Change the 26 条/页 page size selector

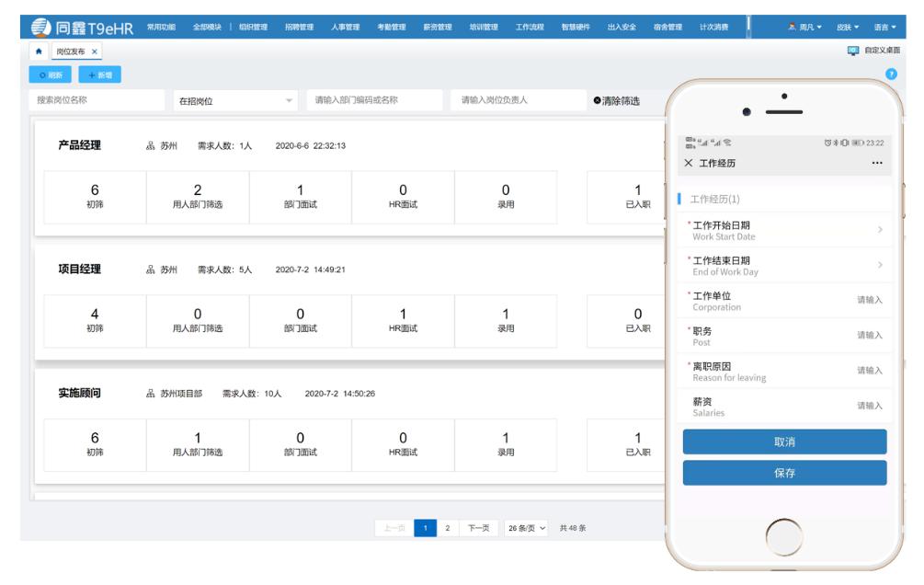point(527,528)
